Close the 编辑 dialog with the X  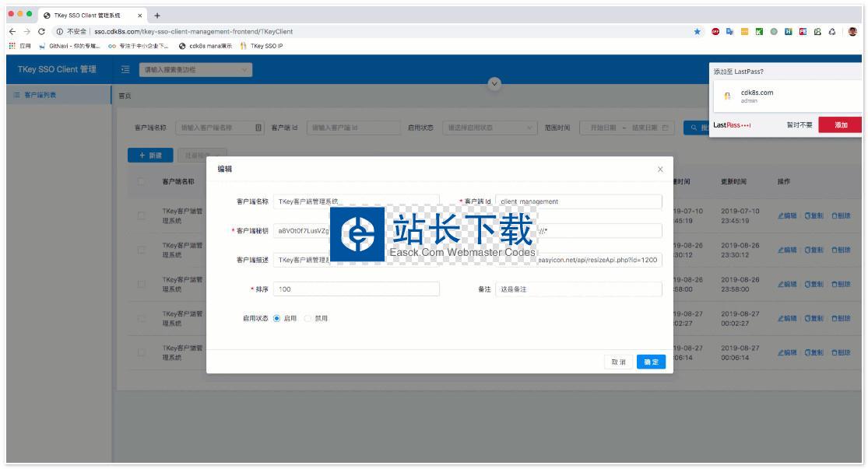660,170
